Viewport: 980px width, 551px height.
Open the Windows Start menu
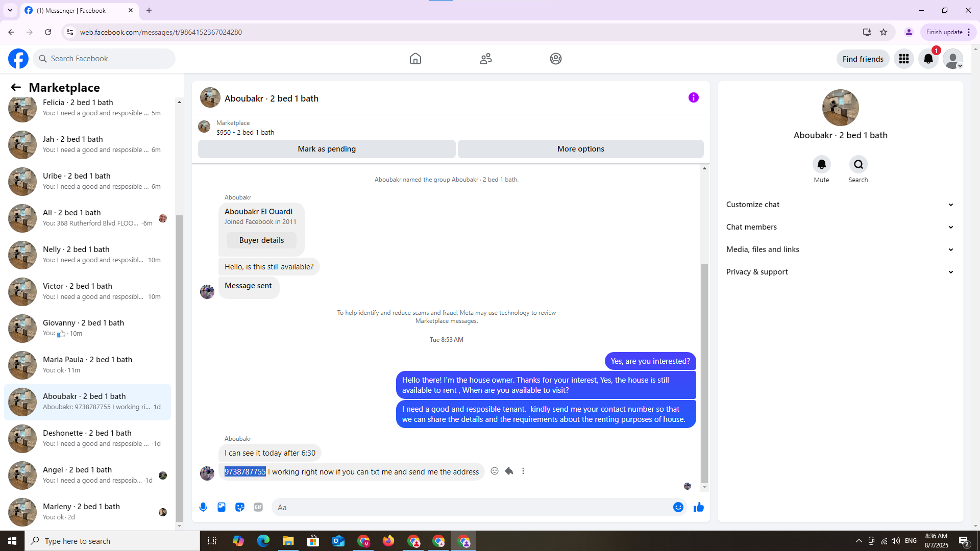12,541
